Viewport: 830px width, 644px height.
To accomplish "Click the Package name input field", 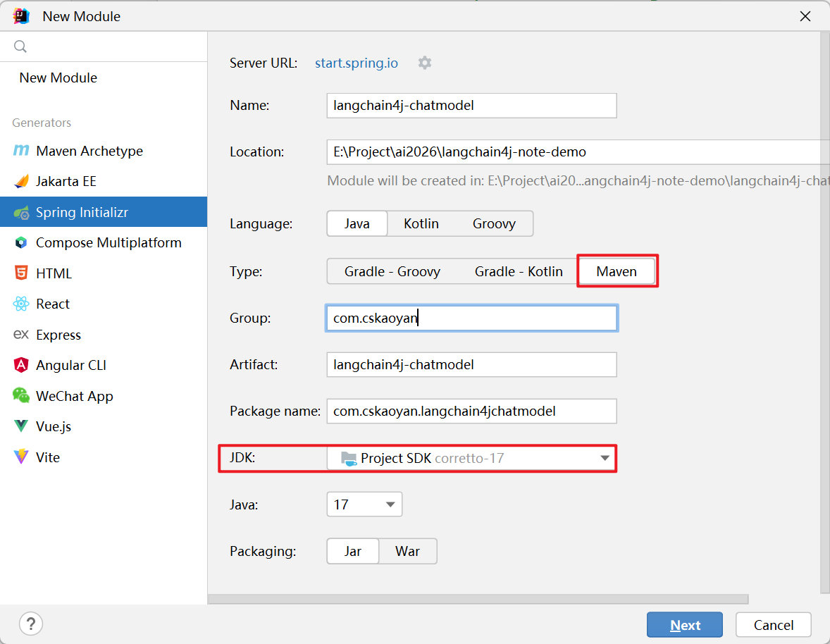I will 471,411.
